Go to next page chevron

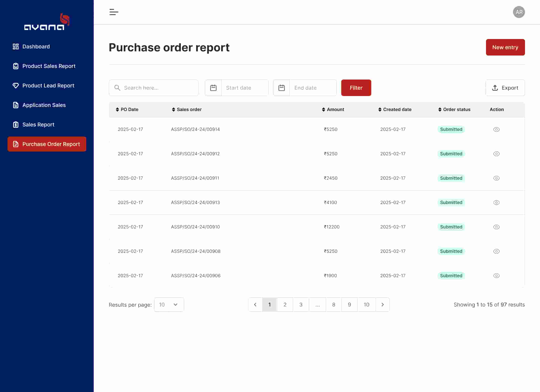click(382, 305)
